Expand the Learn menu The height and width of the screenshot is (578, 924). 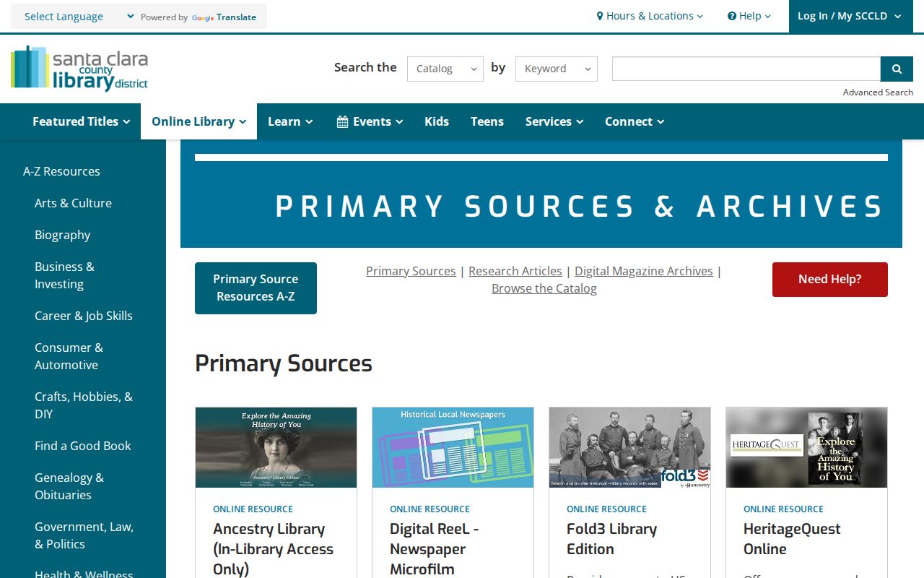pos(290,121)
